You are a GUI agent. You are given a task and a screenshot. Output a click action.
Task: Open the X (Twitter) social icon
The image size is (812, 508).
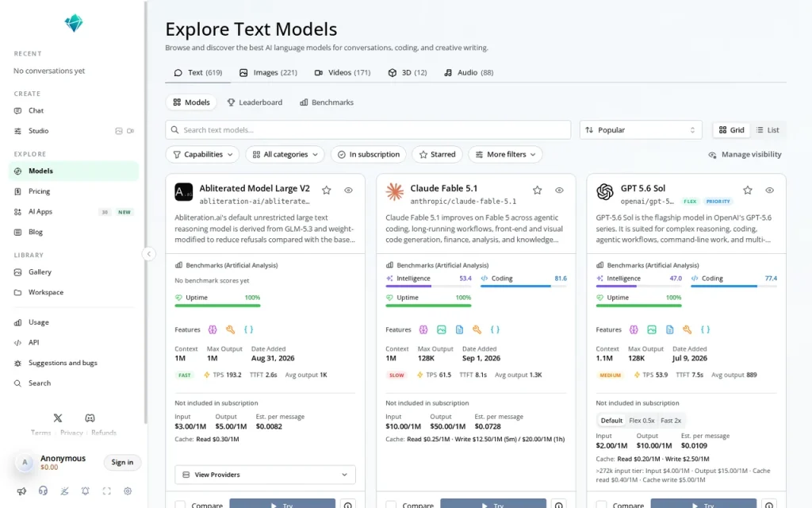(58, 418)
